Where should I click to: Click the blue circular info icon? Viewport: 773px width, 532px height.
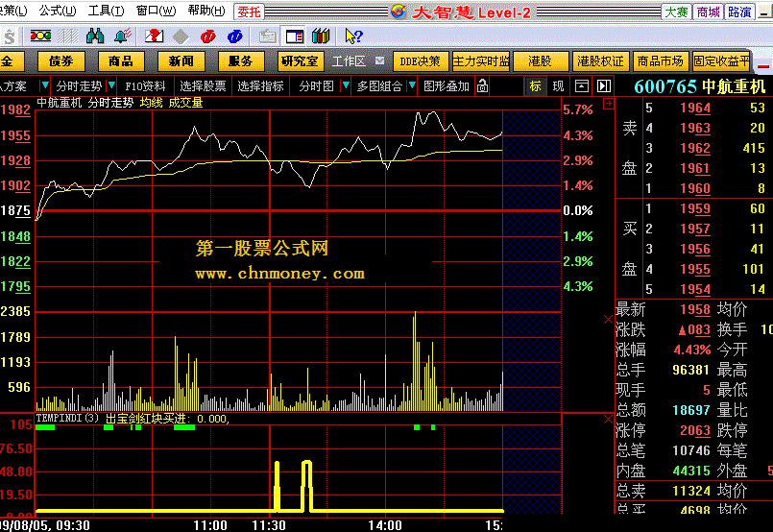pyautogui.click(x=234, y=36)
